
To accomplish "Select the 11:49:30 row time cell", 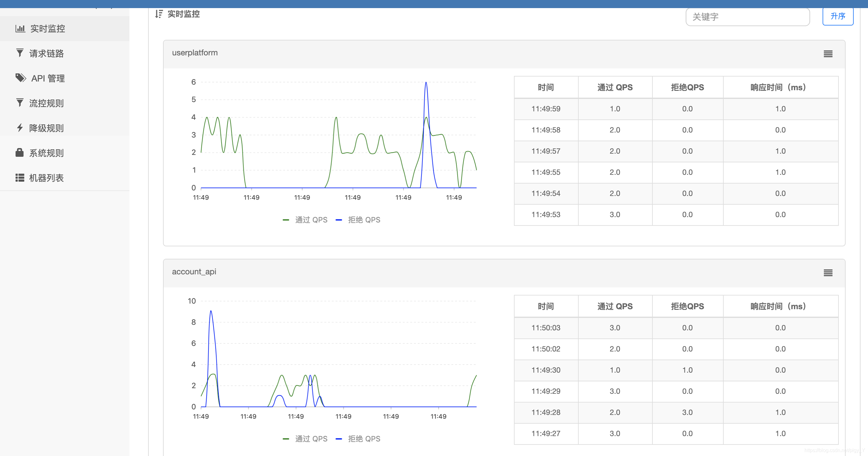I will pyautogui.click(x=546, y=370).
